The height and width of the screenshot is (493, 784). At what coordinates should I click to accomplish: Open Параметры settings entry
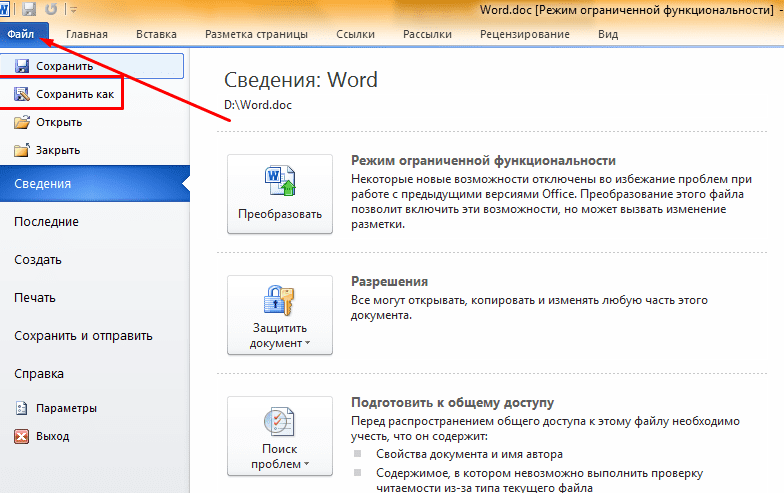[x=66, y=408]
